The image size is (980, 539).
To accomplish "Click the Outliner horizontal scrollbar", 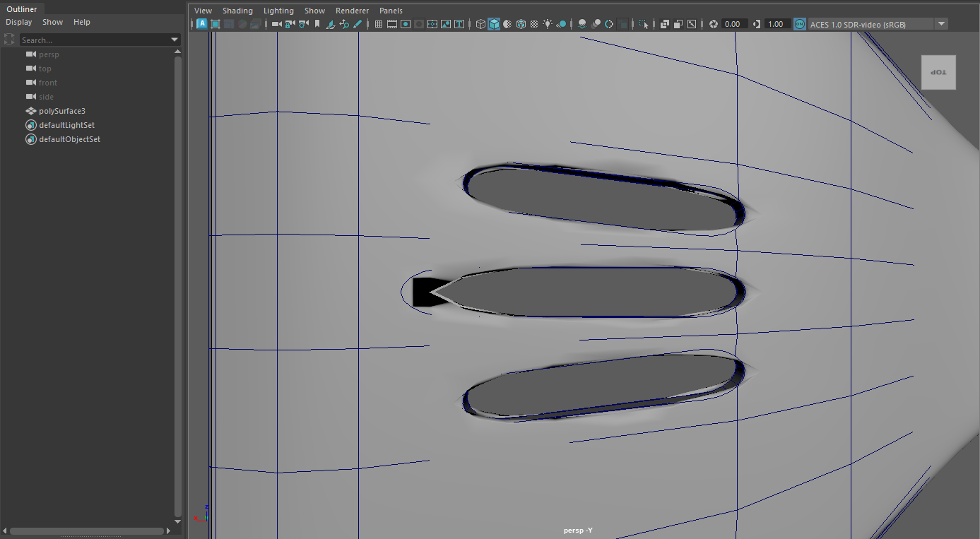I will click(87, 531).
